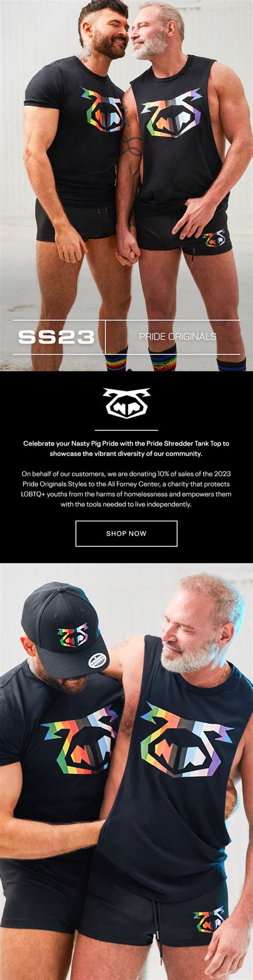Click the rainbow logo on the black cap

pyautogui.click(x=73, y=635)
